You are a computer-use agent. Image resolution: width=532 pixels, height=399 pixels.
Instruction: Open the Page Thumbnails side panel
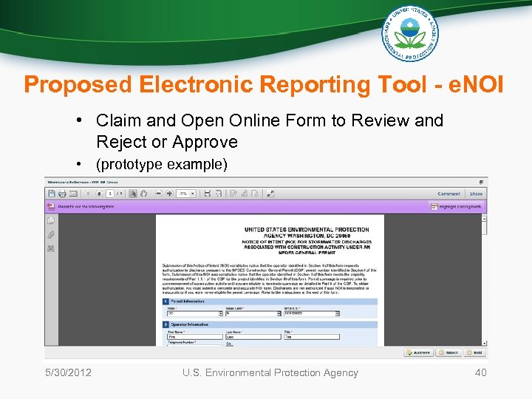(51, 220)
